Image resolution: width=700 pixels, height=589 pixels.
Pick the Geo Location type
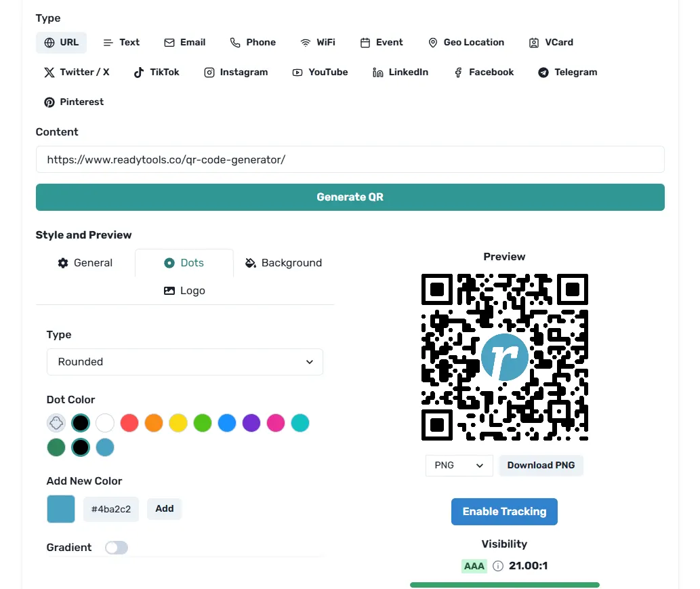(x=466, y=42)
